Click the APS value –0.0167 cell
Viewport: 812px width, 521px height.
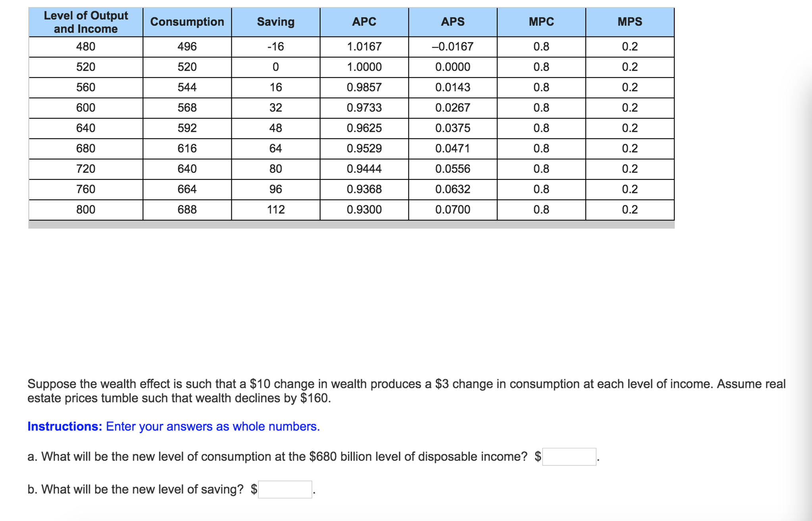point(452,47)
